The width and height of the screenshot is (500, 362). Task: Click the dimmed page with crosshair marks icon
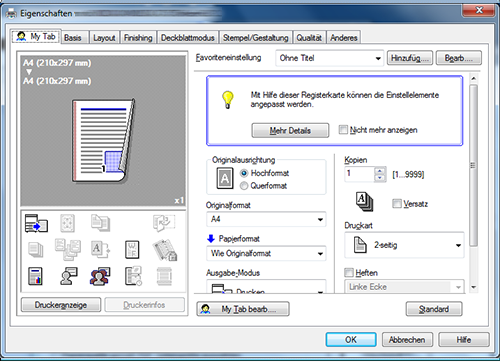(x=67, y=223)
